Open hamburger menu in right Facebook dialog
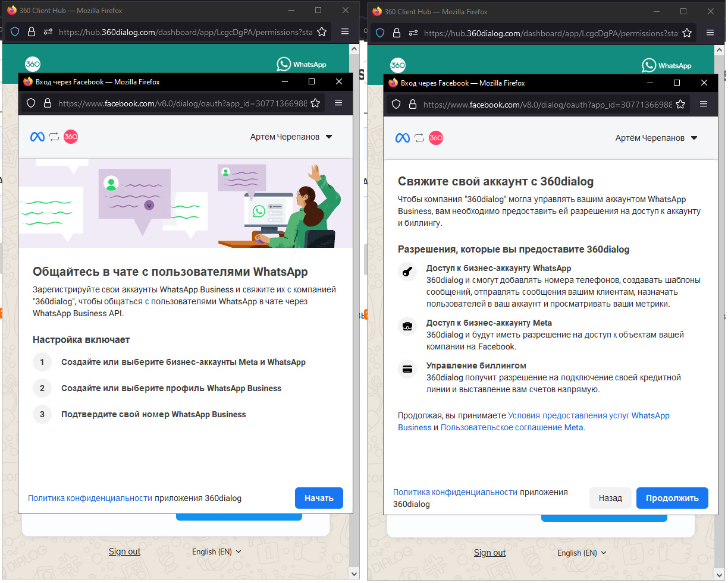The image size is (728, 583). (704, 104)
